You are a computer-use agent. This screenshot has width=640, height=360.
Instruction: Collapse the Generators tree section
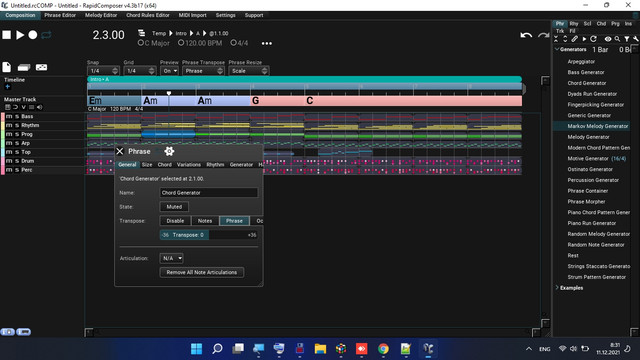click(x=557, y=49)
